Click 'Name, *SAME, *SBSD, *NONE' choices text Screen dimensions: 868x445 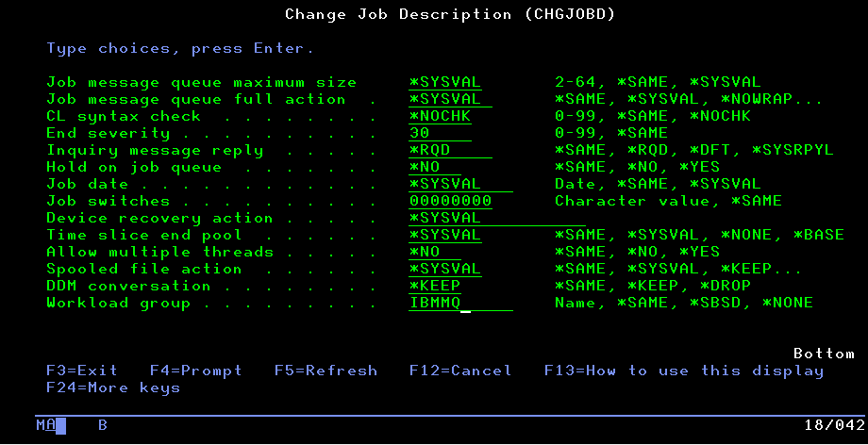684,303
